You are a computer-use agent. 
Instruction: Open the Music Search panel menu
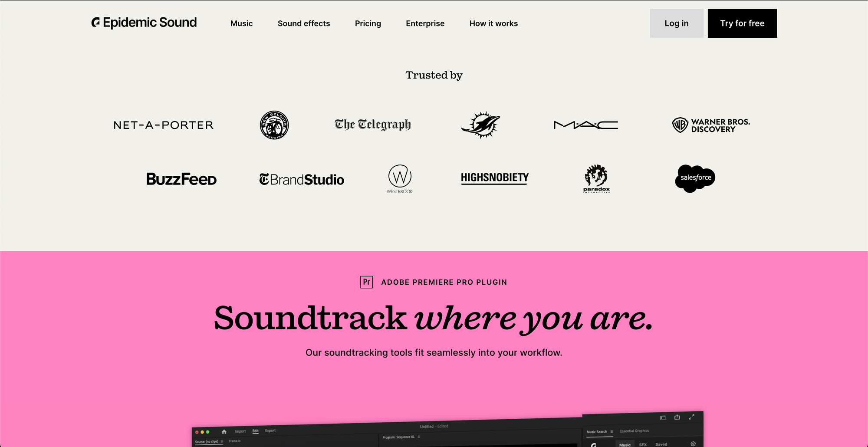612,432
